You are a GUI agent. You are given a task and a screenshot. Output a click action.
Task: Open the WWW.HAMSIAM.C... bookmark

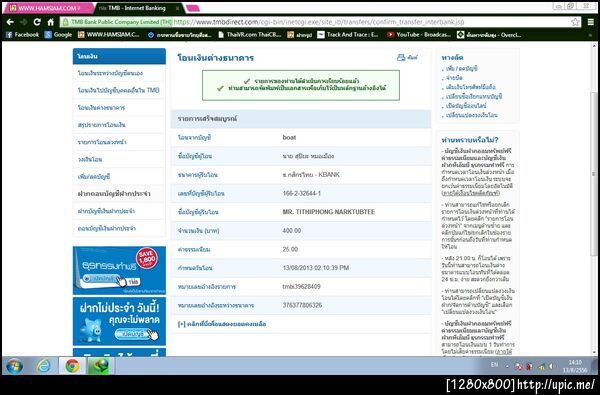(x=109, y=35)
